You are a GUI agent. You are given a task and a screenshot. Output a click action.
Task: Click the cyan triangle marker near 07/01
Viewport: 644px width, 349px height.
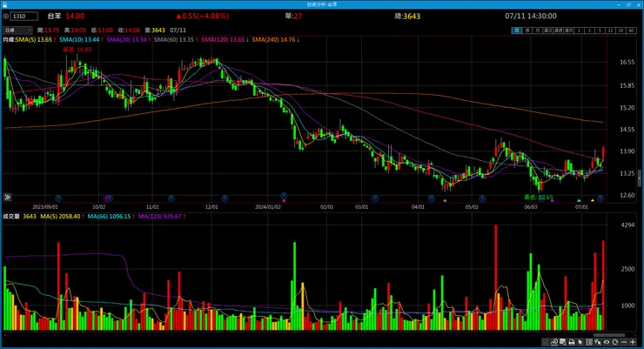tap(579, 200)
